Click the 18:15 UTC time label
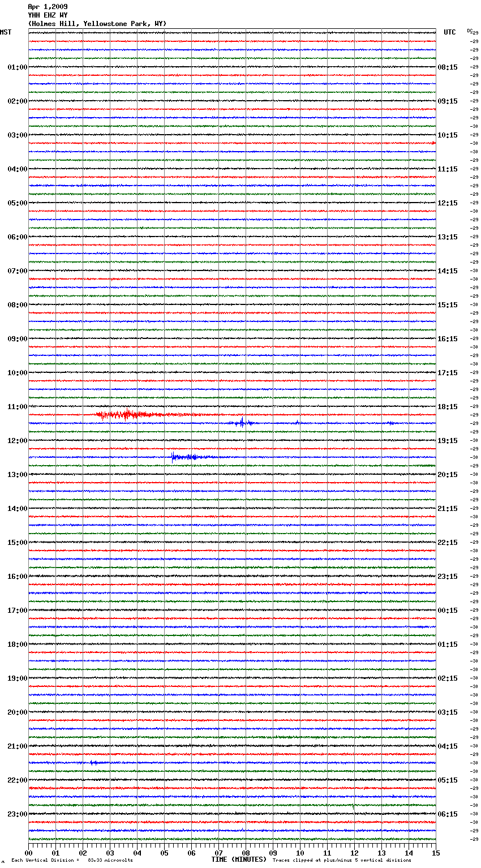Image resolution: width=481 pixels, height=868 pixels. tap(448, 407)
